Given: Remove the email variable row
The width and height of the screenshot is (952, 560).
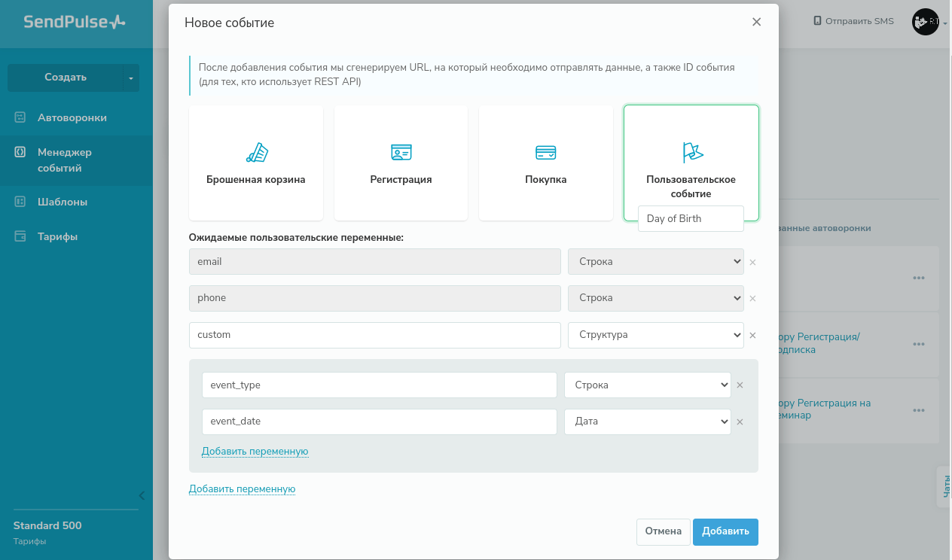Looking at the screenshot, I should (x=752, y=263).
